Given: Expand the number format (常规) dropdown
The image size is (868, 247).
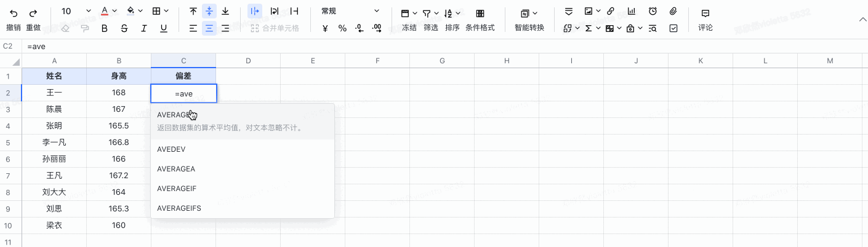Looking at the screenshot, I should coord(377,12).
